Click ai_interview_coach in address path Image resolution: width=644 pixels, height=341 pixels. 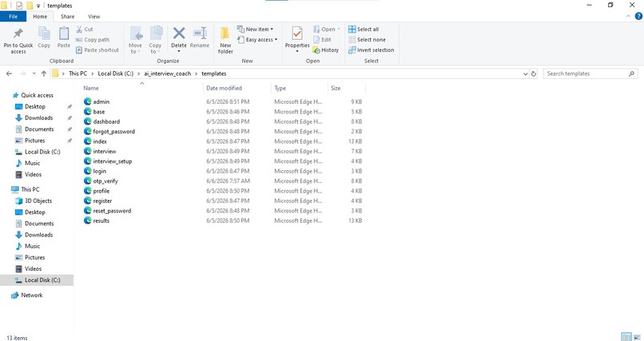click(x=167, y=73)
